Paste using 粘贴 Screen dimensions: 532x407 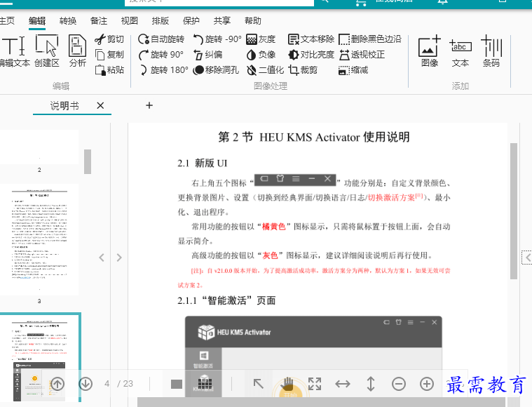click(x=109, y=70)
